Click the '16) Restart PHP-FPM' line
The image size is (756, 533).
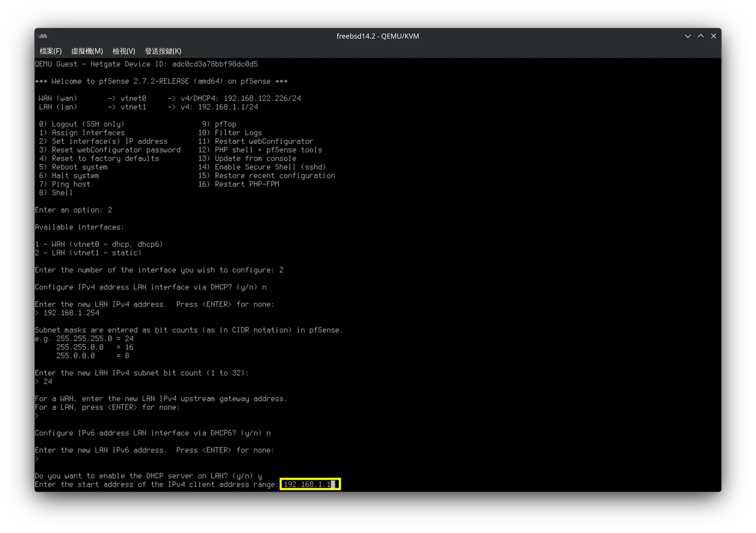point(239,184)
